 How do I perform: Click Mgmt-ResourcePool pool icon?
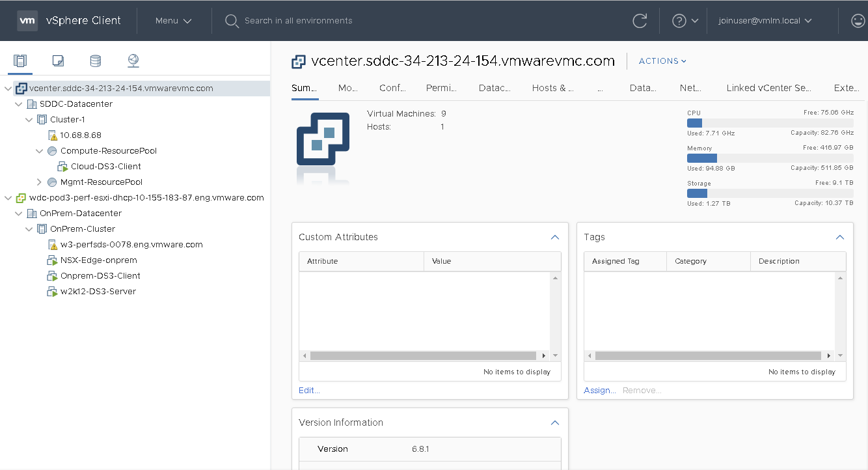(x=52, y=182)
